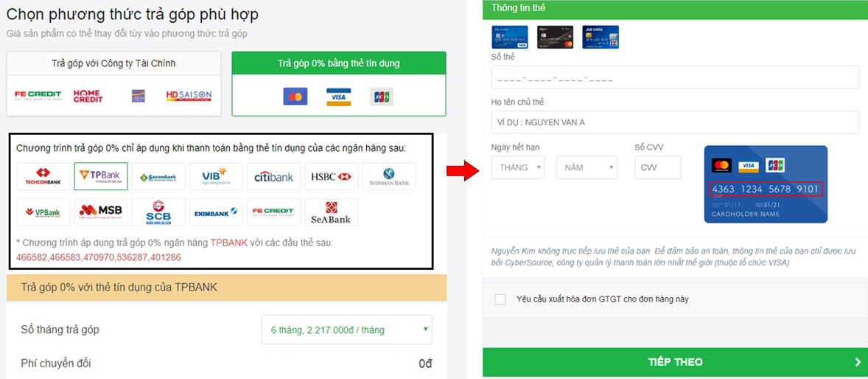Select the Techcombank logo
This screenshot has width=868, height=379.
pos(43,176)
